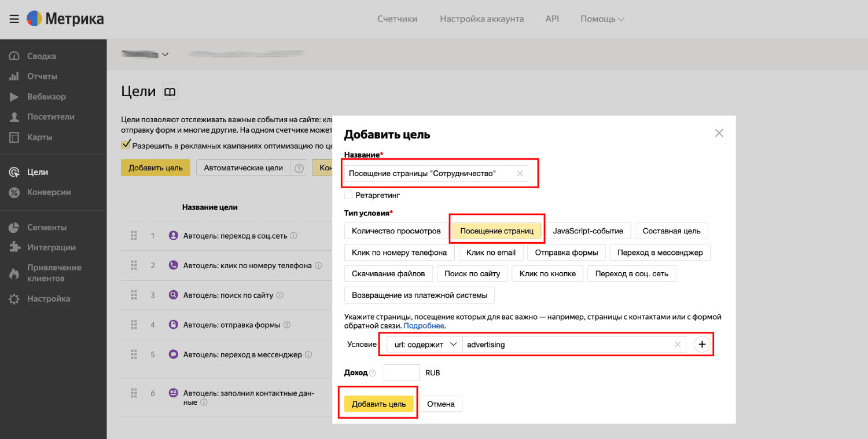Expand the counter selector dropdown
This screenshot has width=868, height=439.
[x=165, y=54]
